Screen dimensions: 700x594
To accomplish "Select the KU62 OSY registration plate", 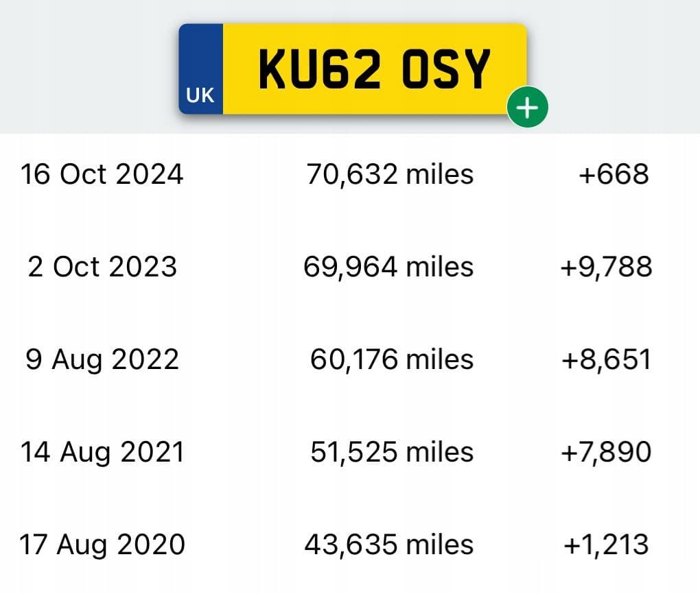I will tap(353, 69).
